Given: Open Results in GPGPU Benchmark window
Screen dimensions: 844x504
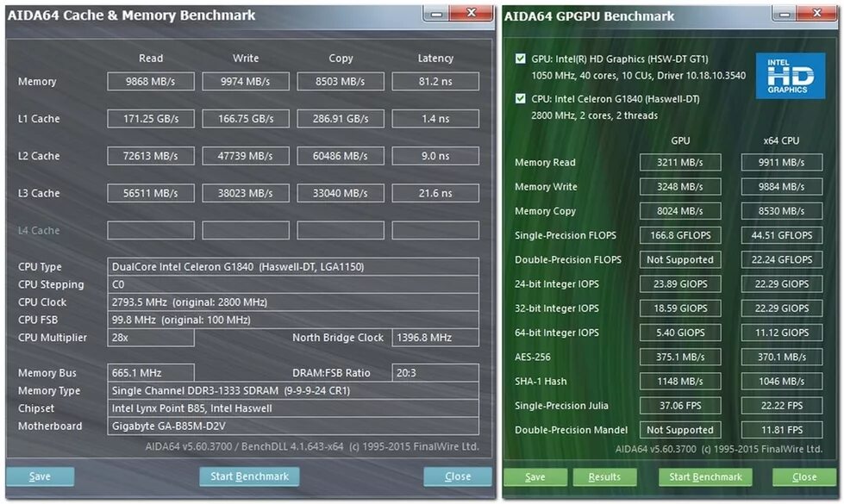Looking at the screenshot, I should pos(604,477).
